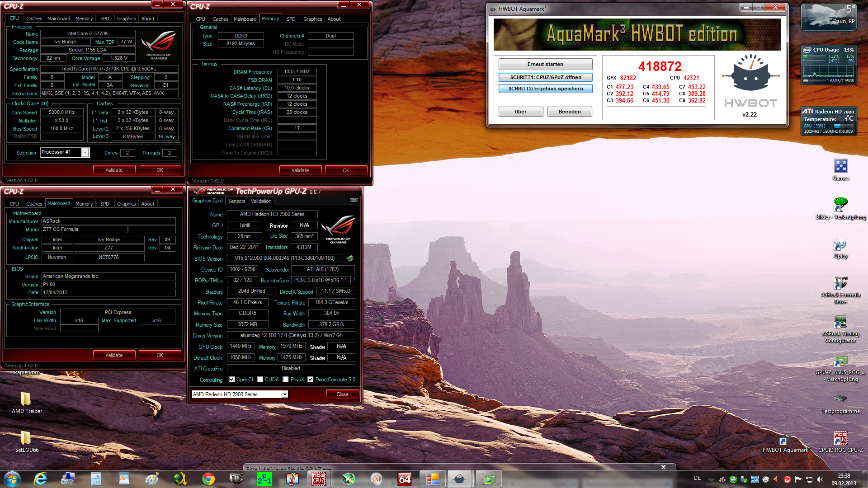Toggle the OpenCL checkbox in GPU-Z

point(232,380)
